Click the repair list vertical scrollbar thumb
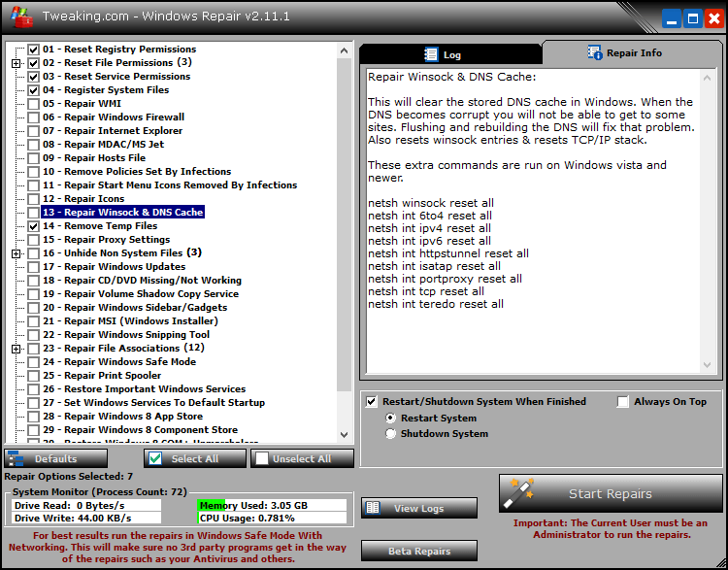Image resolution: width=728 pixels, height=570 pixels. tap(344, 224)
